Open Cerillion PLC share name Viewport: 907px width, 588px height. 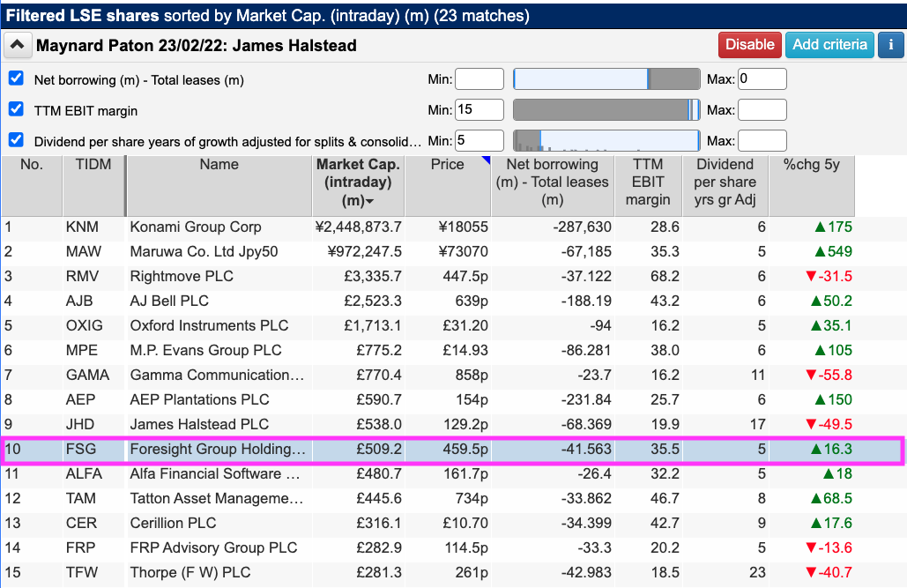coord(173,523)
